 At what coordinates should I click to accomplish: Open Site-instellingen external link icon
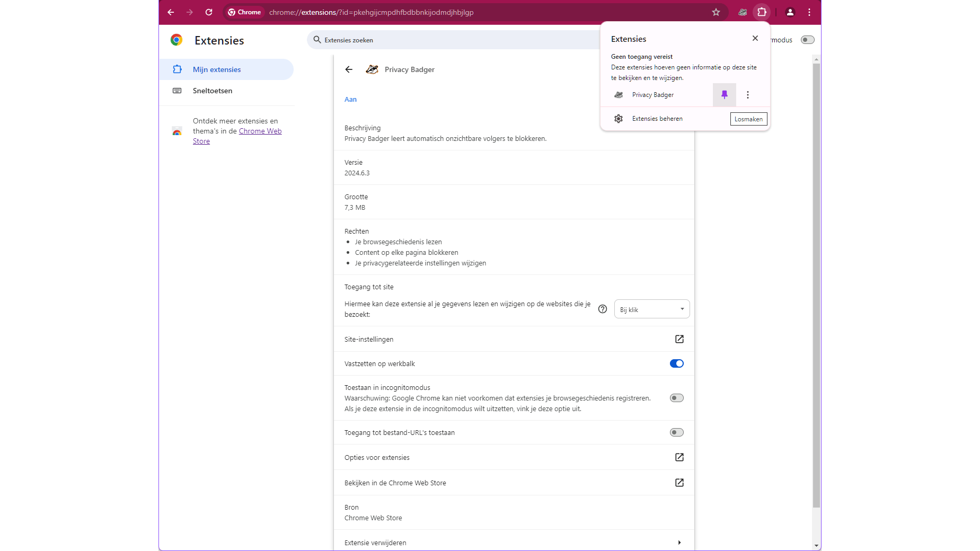(x=679, y=339)
